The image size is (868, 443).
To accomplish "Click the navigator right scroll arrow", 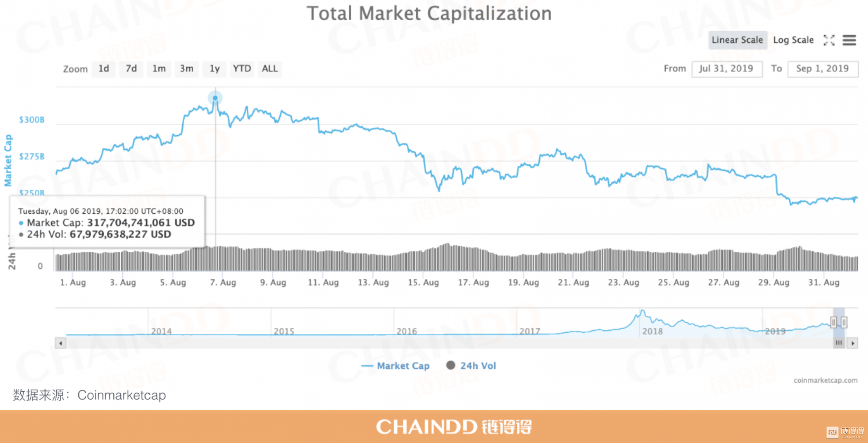I will point(853,343).
